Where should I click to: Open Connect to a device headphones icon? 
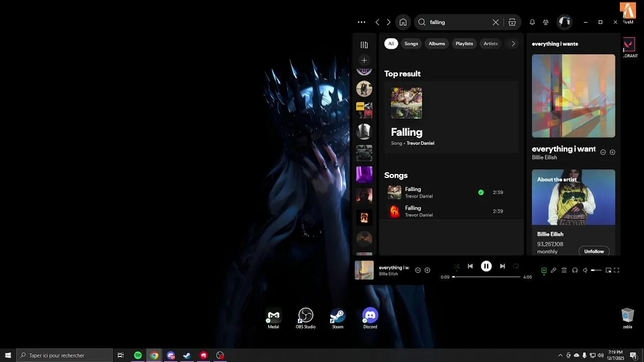pyautogui.click(x=575, y=270)
